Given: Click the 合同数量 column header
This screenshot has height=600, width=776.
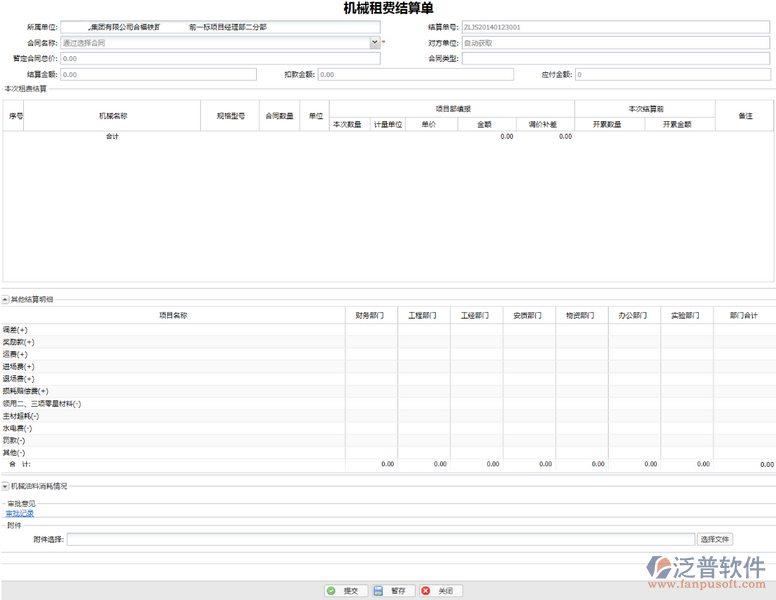Looking at the screenshot, I should [279, 116].
